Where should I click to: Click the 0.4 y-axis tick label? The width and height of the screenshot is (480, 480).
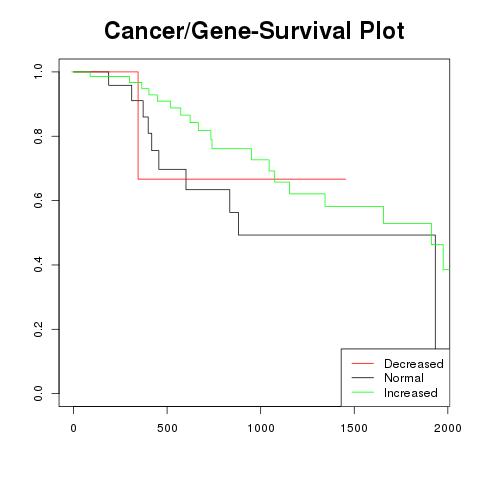[38, 265]
